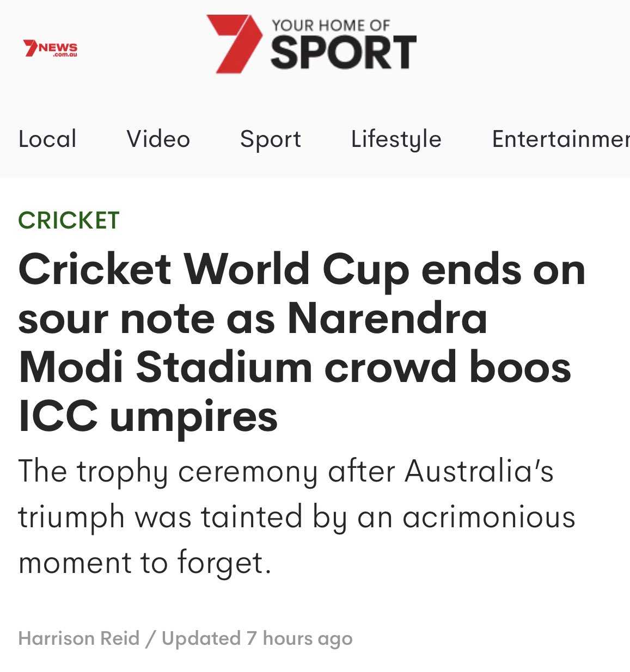Click the large red 7 logo
The height and width of the screenshot is (672, 630).
(233, 44)
